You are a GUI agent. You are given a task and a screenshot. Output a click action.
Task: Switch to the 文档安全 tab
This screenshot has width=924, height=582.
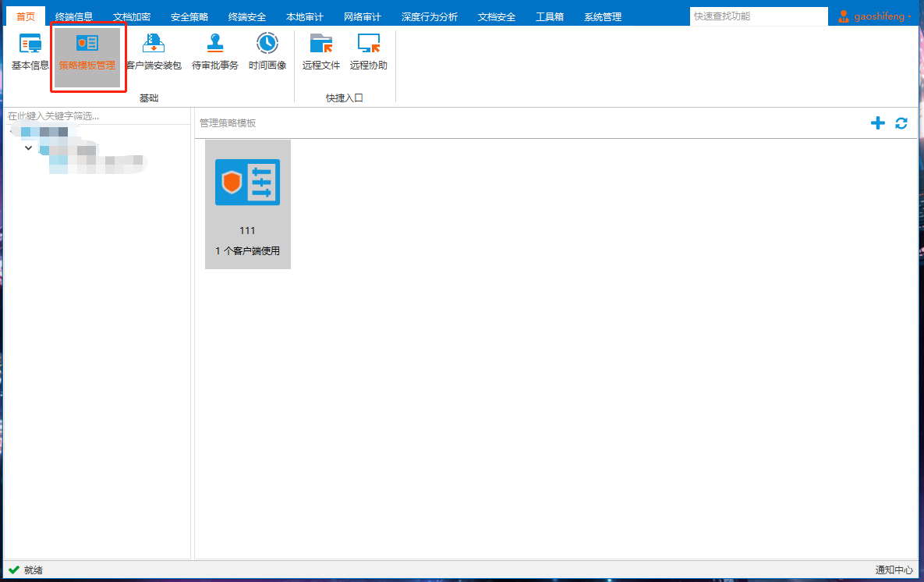497,16
